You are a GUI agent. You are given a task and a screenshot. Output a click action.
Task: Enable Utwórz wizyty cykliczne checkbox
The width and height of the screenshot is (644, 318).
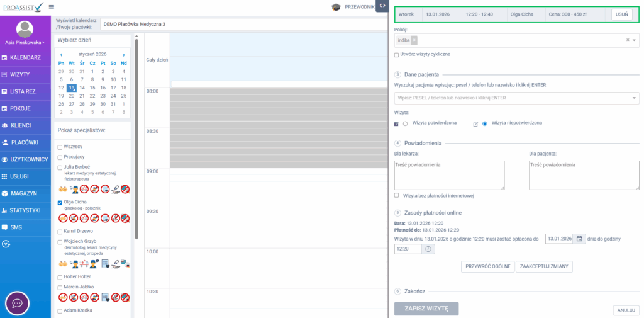[x=396, y=55]
